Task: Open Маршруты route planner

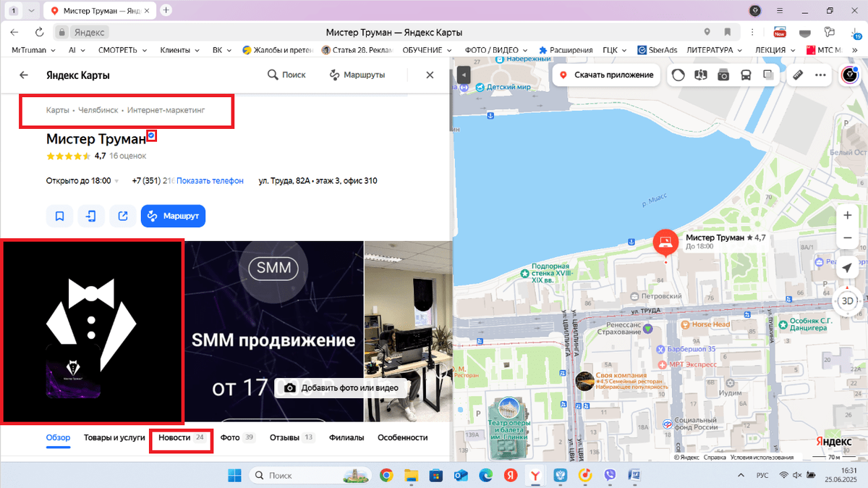Action: 357,75
